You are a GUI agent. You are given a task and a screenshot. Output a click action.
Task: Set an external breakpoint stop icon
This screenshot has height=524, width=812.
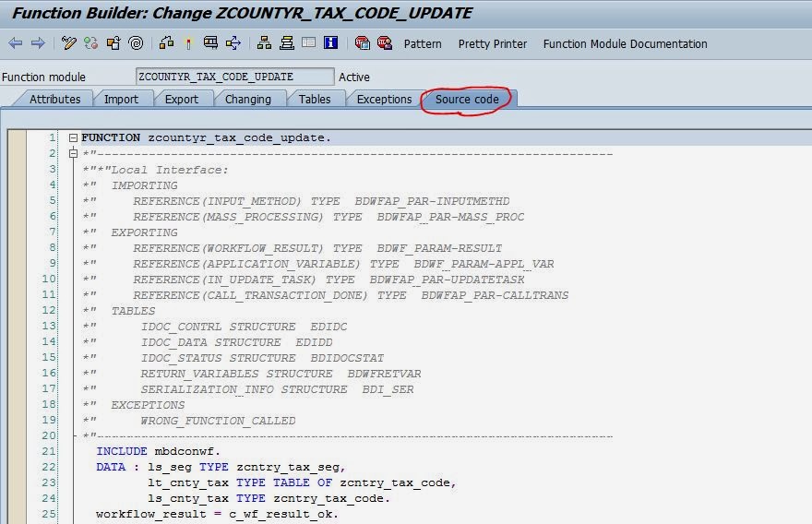click(385, 43)
